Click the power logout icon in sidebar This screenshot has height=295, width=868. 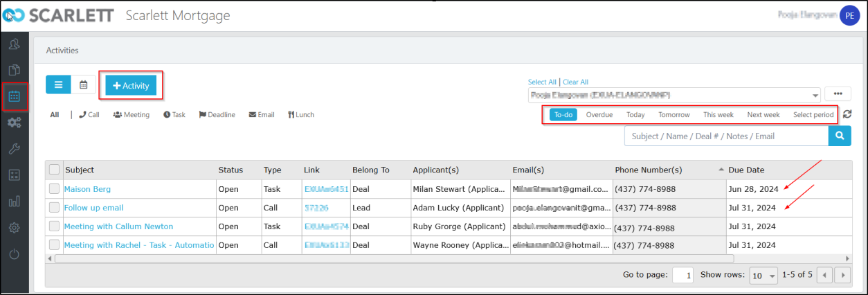coord(14,254)
